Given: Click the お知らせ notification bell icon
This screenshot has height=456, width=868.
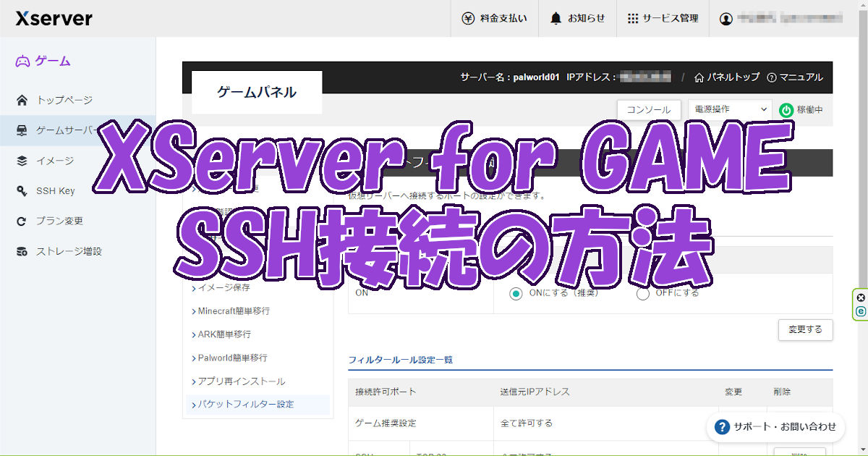Looking at the screenshot, I should point(554,19).
